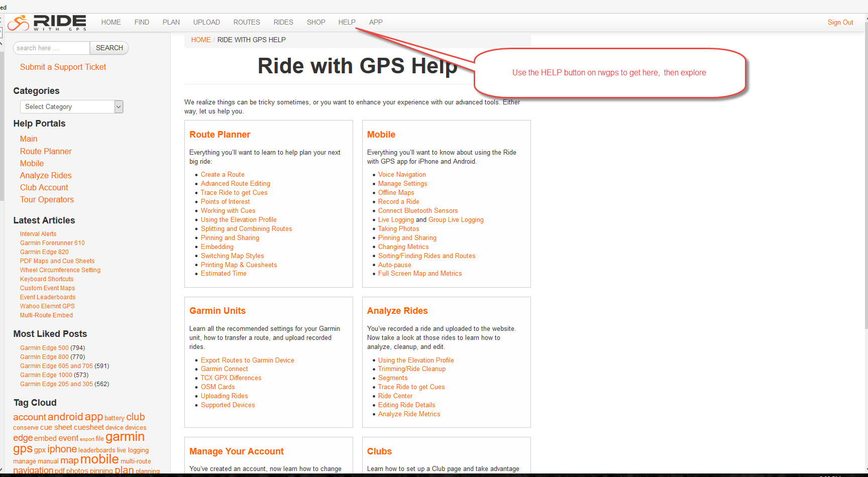This screenshot has width=868, height=477.
Task: Open Trimming/Ride Cleanup link
Action: pos(412,369)
